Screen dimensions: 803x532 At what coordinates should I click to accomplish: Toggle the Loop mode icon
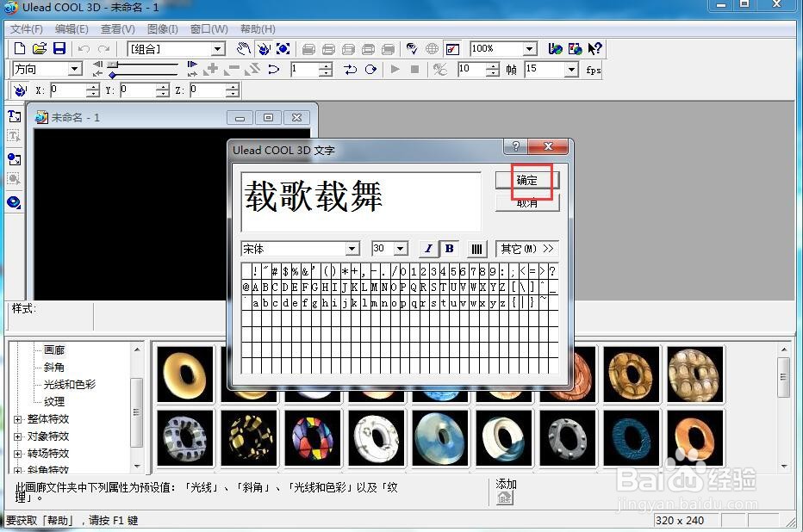pos(370,69)
